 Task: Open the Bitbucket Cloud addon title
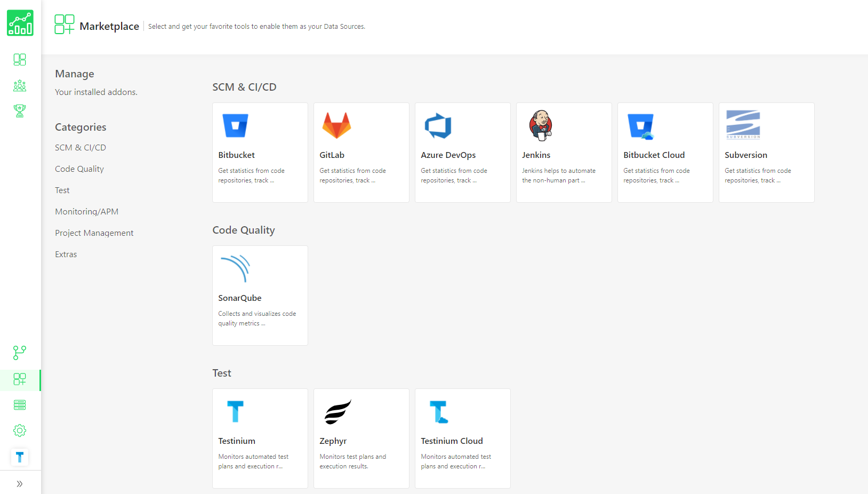pos(654,155)
